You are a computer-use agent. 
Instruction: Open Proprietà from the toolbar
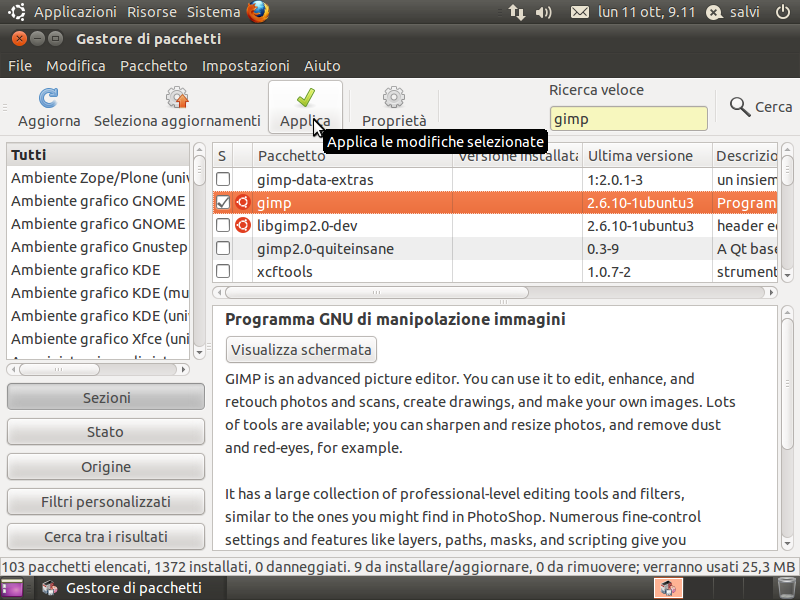click(x=394, y=97)
